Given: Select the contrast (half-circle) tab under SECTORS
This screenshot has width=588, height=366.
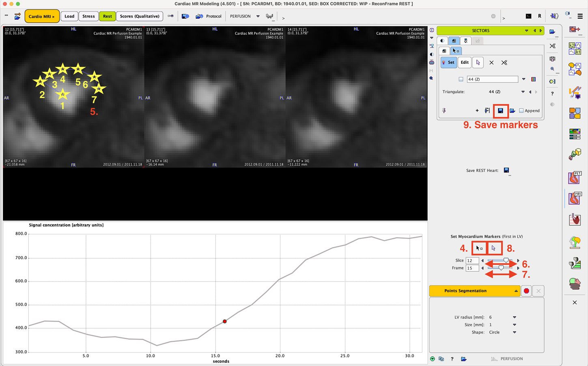Looking at the screenshot, I should tap(442, 41).
